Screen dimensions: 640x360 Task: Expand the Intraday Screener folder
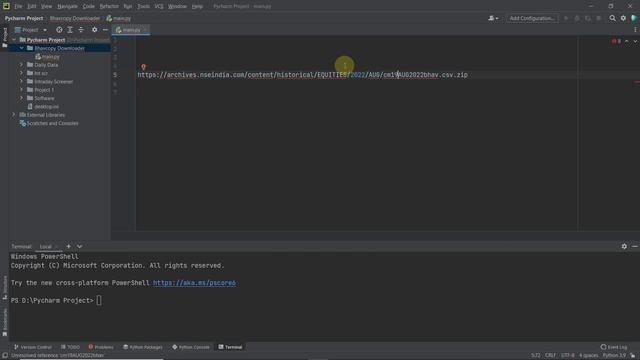(x=22, y=82)
